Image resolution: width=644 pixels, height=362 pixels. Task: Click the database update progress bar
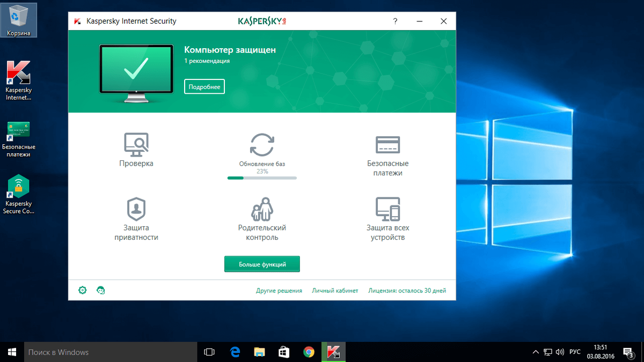pyautogui.click(x=262, y=178)
